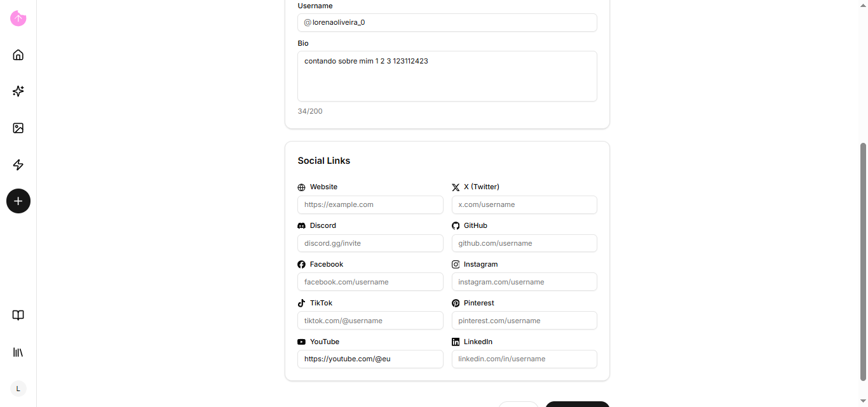Go to Home via house icon
Viewport: 868px width, 407px height.
(x=18, y=55)
